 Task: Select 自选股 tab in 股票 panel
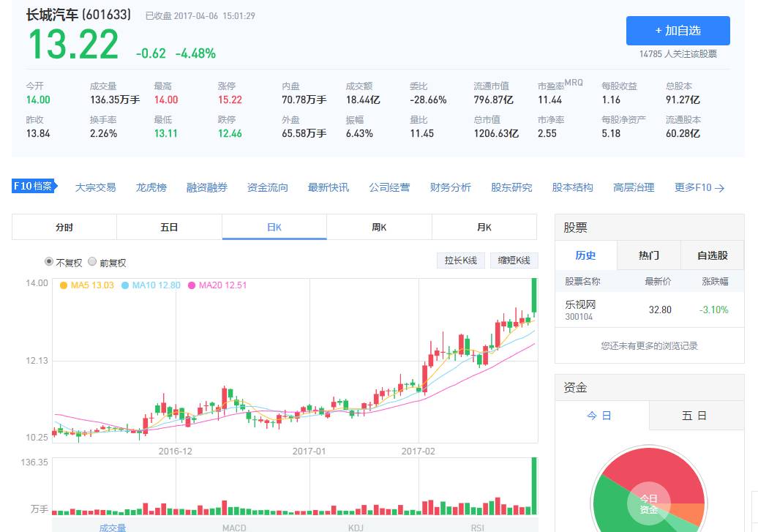(x=713, y=255)
